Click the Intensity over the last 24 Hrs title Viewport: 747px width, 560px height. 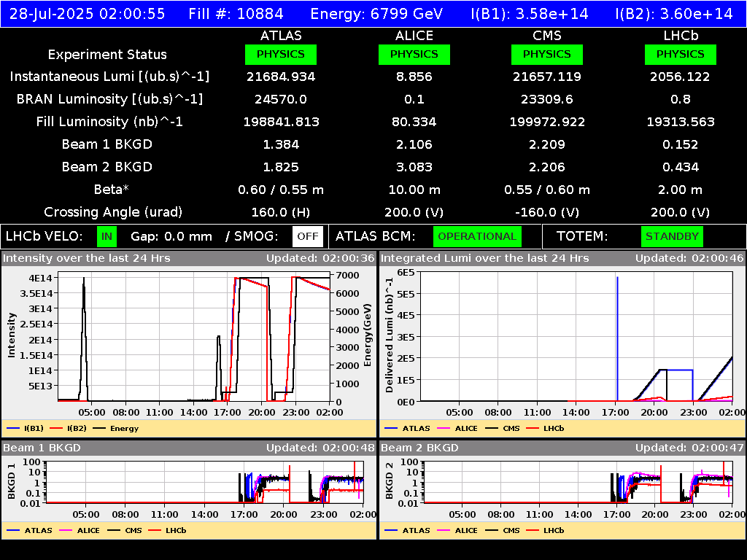pos(86,258)
